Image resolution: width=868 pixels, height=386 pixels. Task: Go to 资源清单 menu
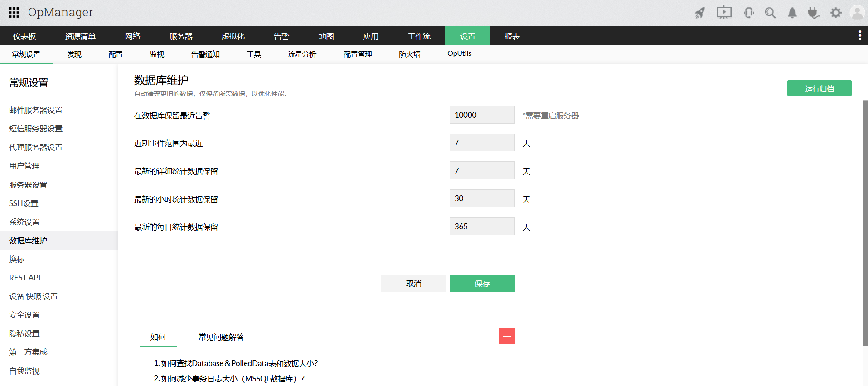click(x=80, y=36)
